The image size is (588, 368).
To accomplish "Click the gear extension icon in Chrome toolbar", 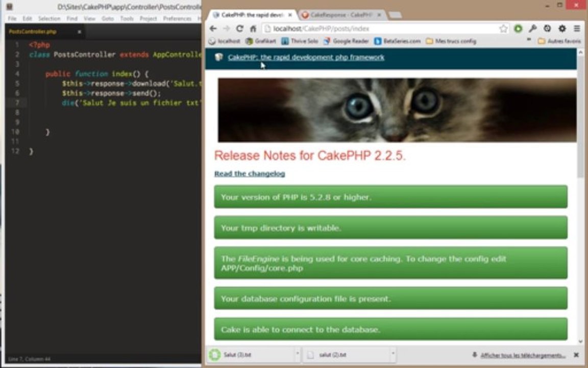I will [x=562, y=29].
